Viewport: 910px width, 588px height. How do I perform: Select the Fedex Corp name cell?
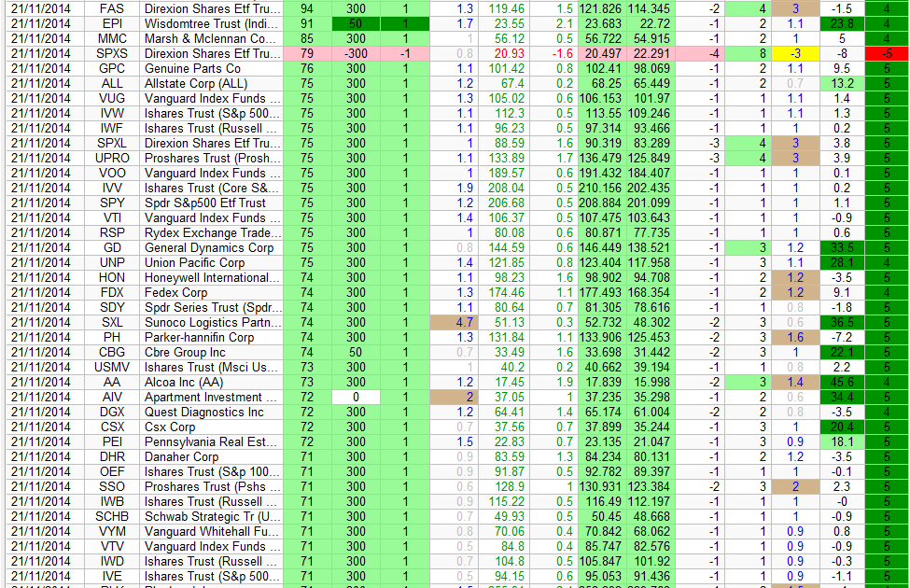pyautogui.click(x=213, y=292)
